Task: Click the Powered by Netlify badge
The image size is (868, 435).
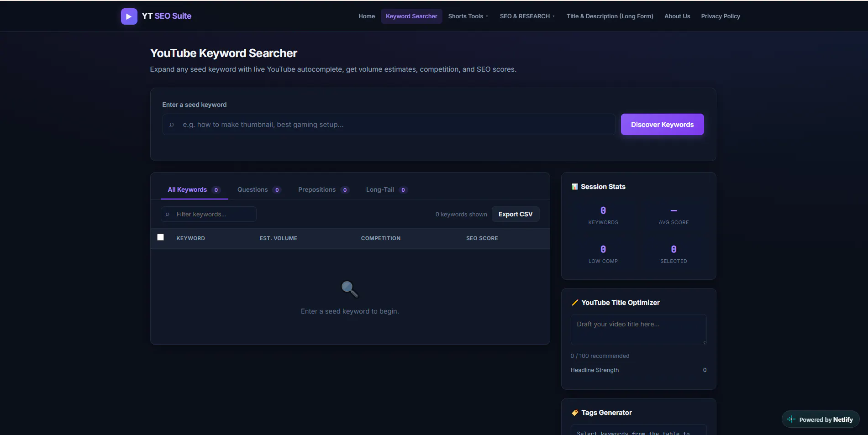Action: point(821,419)
